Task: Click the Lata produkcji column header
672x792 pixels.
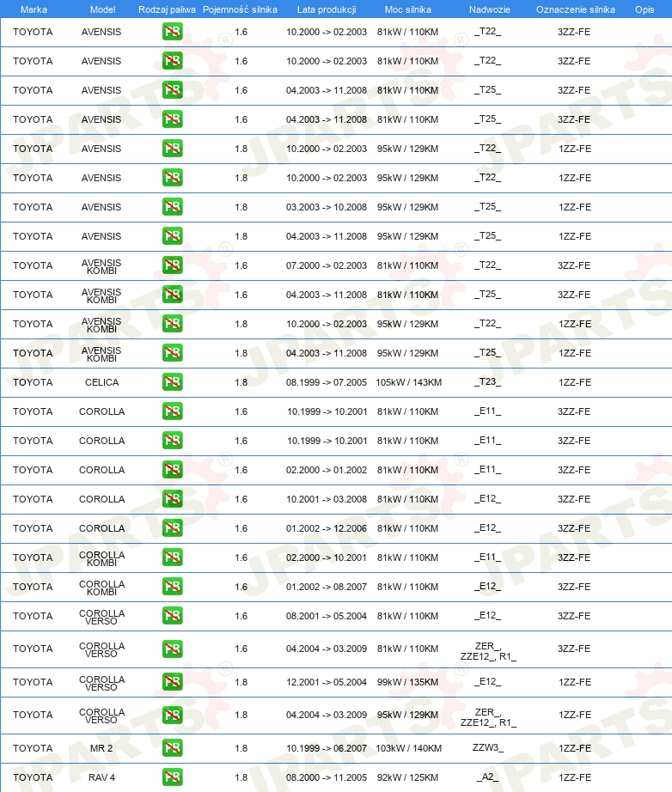Action: (327, 9)
